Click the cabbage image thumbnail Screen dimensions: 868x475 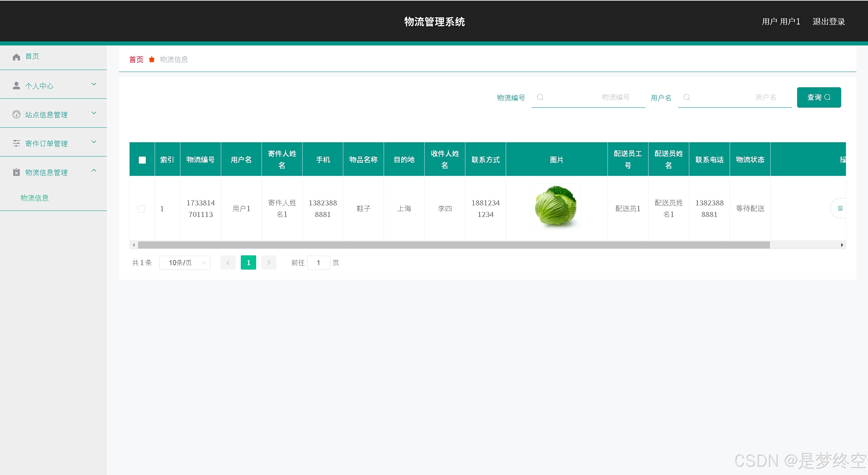click(x=556, y=207)
